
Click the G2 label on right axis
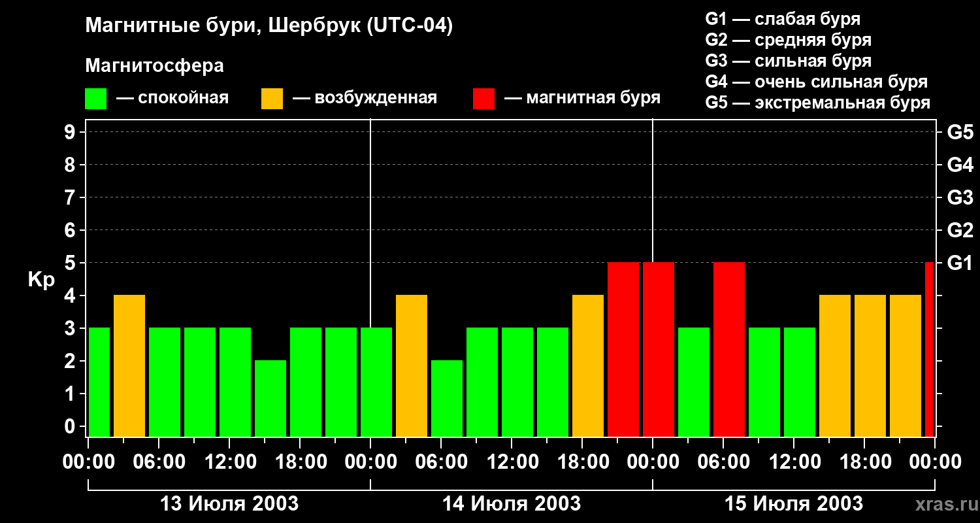coord(960,230)
